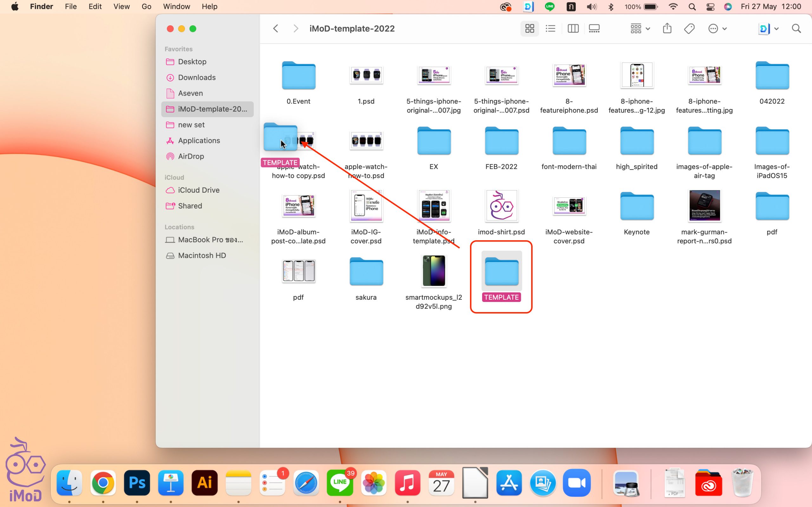The image size is (812, 507).
Task: Select Downloads in the sidebar
Action: coord(197,77)
